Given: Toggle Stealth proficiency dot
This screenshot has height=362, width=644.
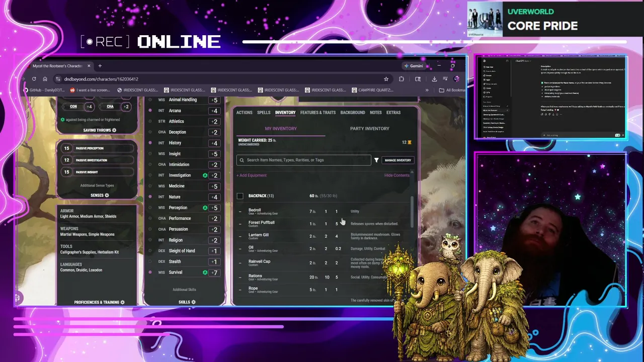Looking at the screenshot, I should (150, 261).
